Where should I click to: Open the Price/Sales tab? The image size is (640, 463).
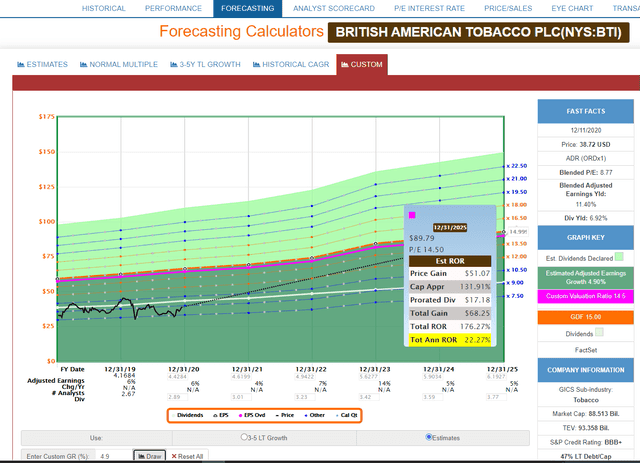(x=508, y=8)
